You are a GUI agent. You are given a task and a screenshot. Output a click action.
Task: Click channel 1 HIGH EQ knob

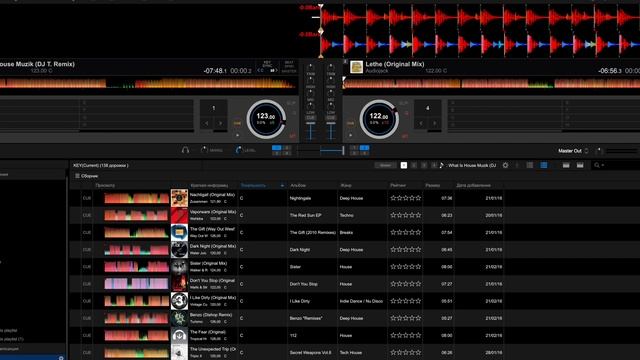pos(311,80)
